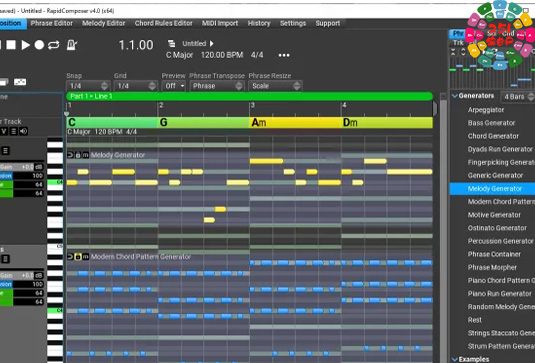Open the Support tab
Viewport: 535px width, 363px height.
click(328, 23)
